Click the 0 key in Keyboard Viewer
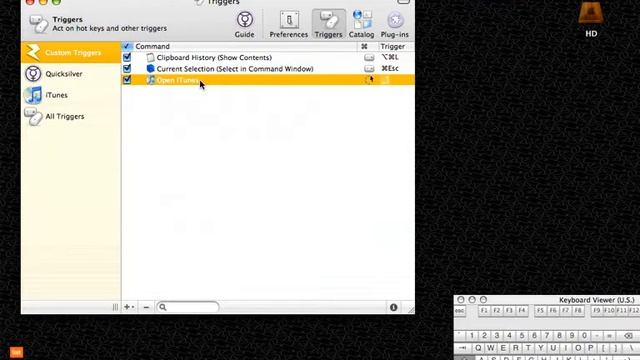 pos(584,336)
